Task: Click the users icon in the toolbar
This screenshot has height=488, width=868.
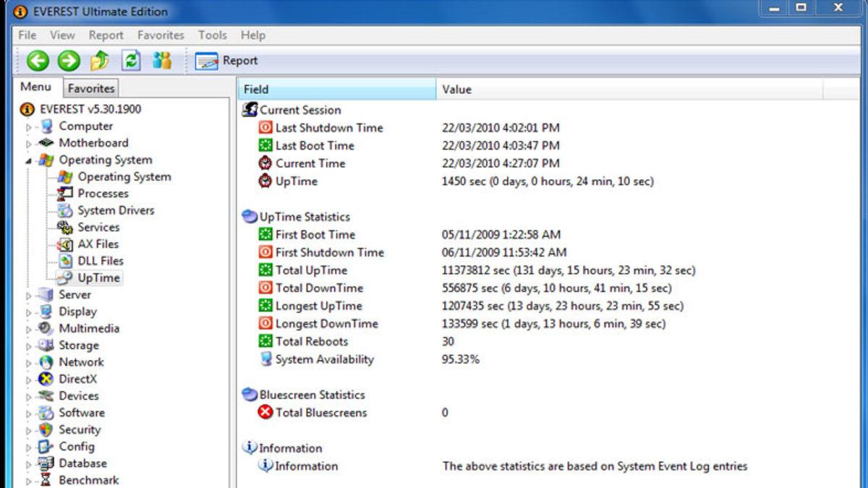Action: (x=162, y=61)
